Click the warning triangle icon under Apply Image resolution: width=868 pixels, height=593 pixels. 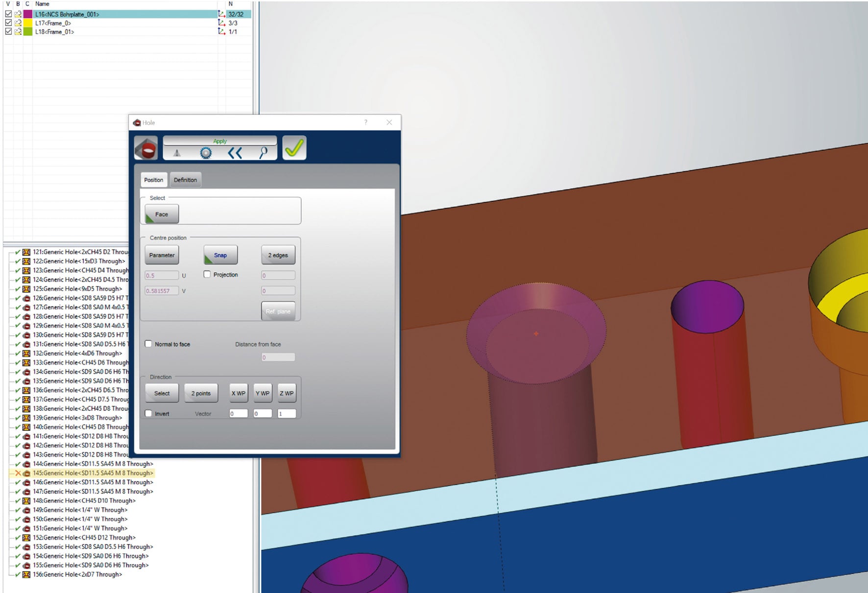[x=177, y=153]
